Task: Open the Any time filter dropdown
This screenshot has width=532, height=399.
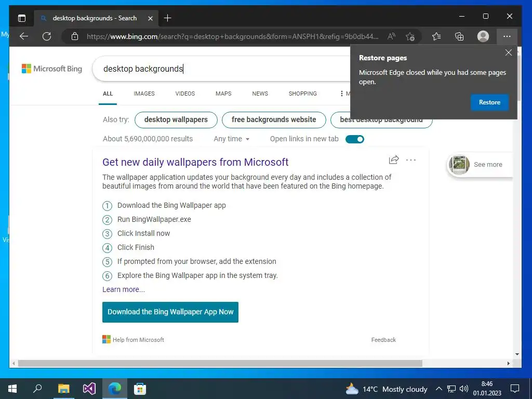Action: click(231, 139)
